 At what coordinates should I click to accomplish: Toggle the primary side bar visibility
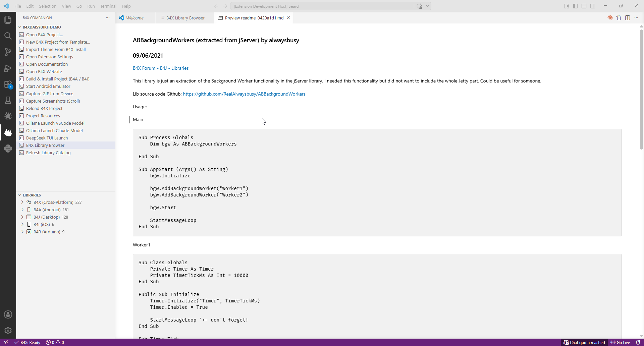(575, 6)
